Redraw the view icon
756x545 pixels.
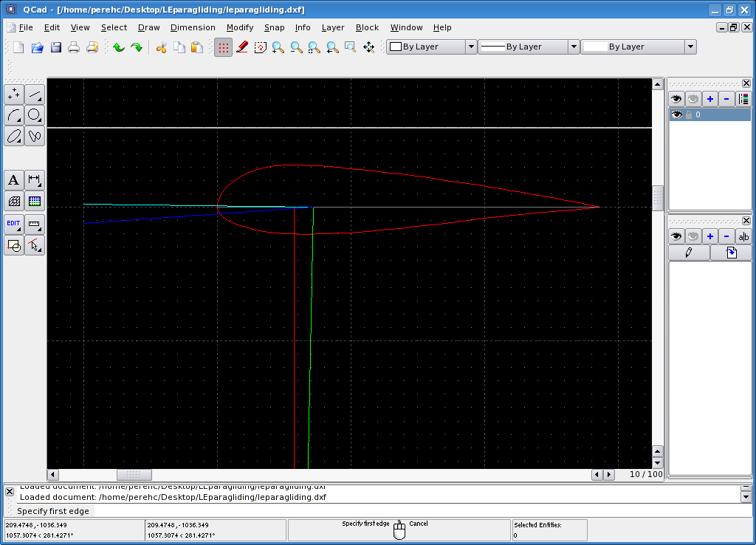[261, 47]
